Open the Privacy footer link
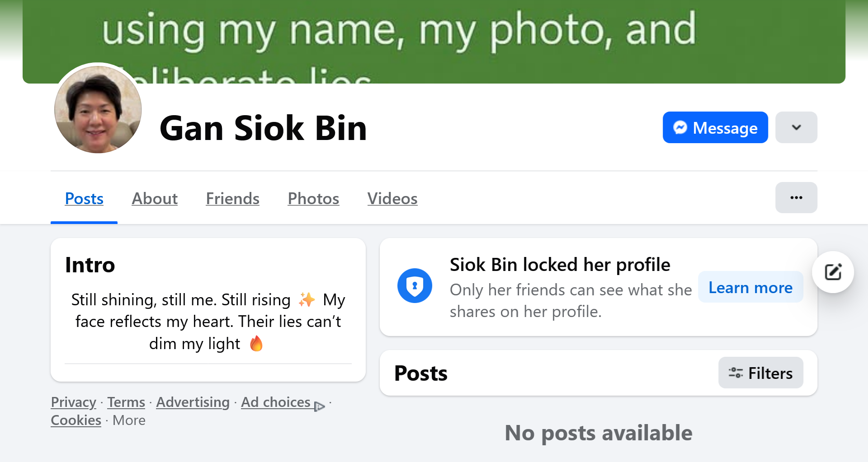This screenshot has height=462, width=868. click(73, 402)
